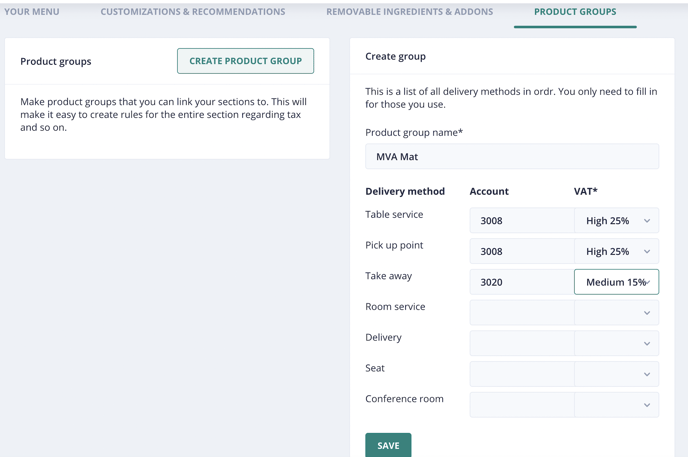
Task: Click the Room service account field
Action: (x=522, y=313)
